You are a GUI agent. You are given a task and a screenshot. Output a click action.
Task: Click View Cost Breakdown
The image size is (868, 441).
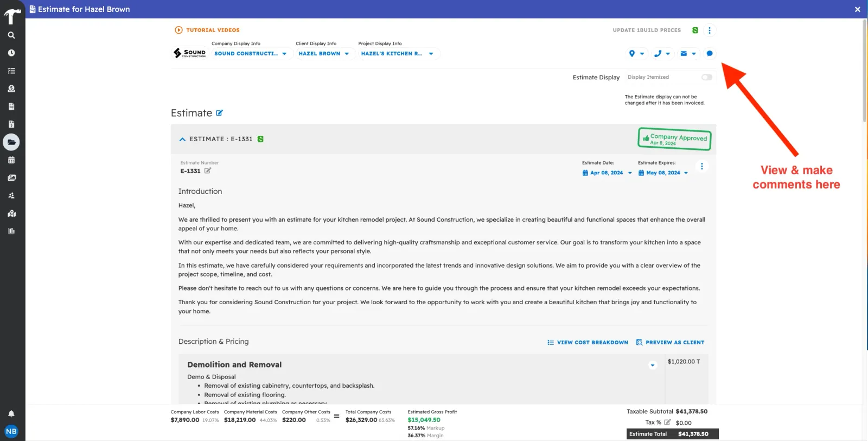(588, 343)
